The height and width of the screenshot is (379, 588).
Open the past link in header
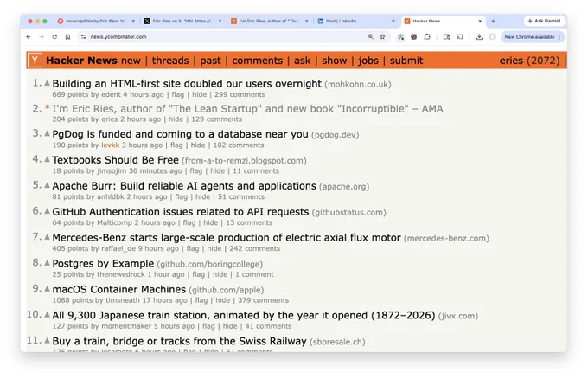point(210,61)
